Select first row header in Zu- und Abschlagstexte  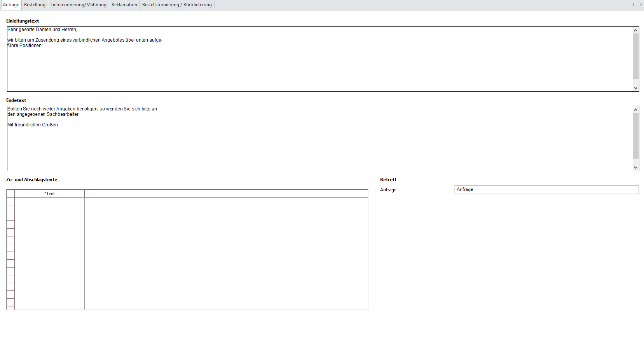point(10,201)
